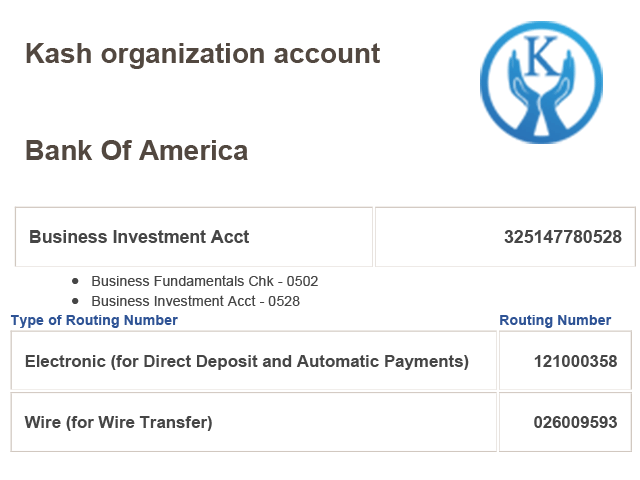
Task: Click the bullet before Business Fundamentals Chk
Action: [x=75, y=281]
